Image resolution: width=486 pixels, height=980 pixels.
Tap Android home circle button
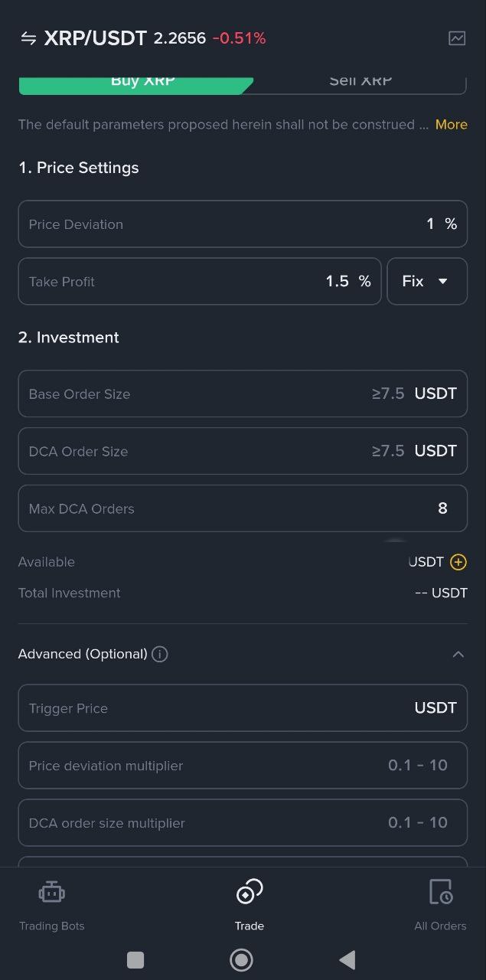241,959
